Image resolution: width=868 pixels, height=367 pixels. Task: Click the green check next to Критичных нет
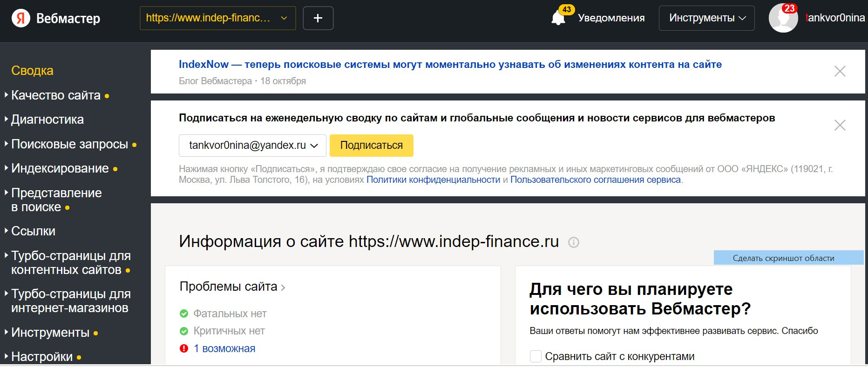pos(184,331)
